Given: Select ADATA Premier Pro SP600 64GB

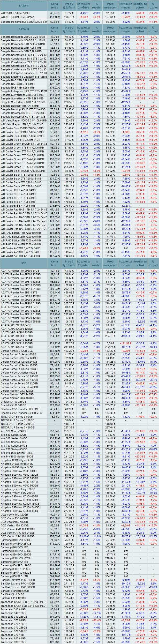Looking at the screenshot, I should [20, 270].
